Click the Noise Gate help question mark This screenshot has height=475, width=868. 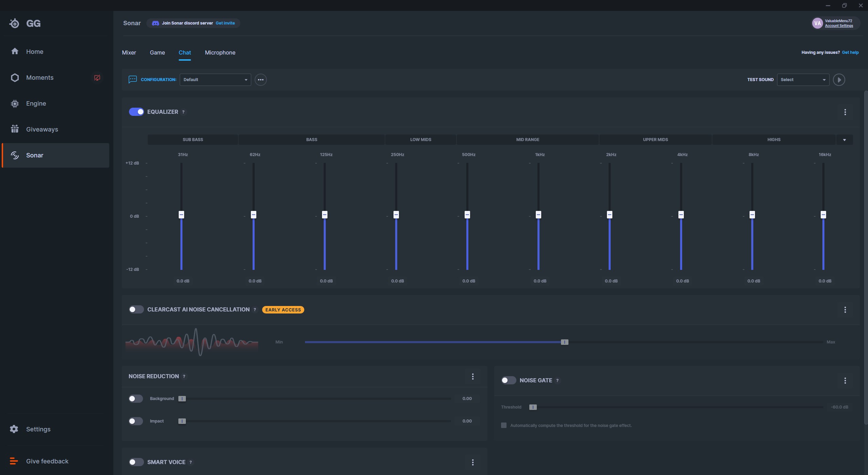[558, 381]
